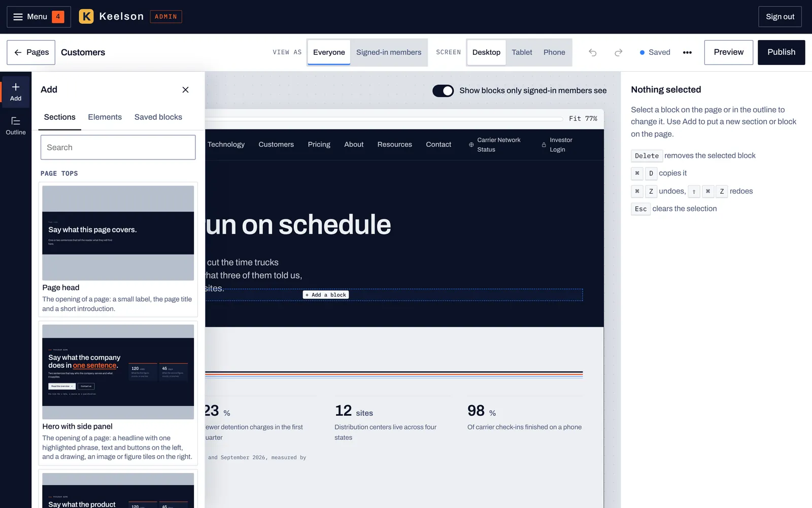The width and height of the screenshot is (812, 508).
Task: Click the Customers page title
Action: click(83, 52)
